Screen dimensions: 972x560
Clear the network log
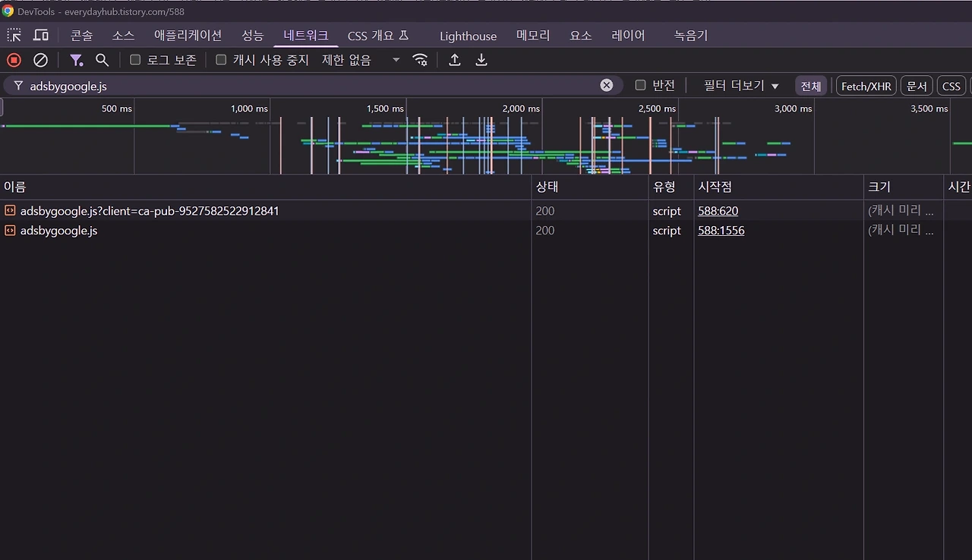(41, 60)
